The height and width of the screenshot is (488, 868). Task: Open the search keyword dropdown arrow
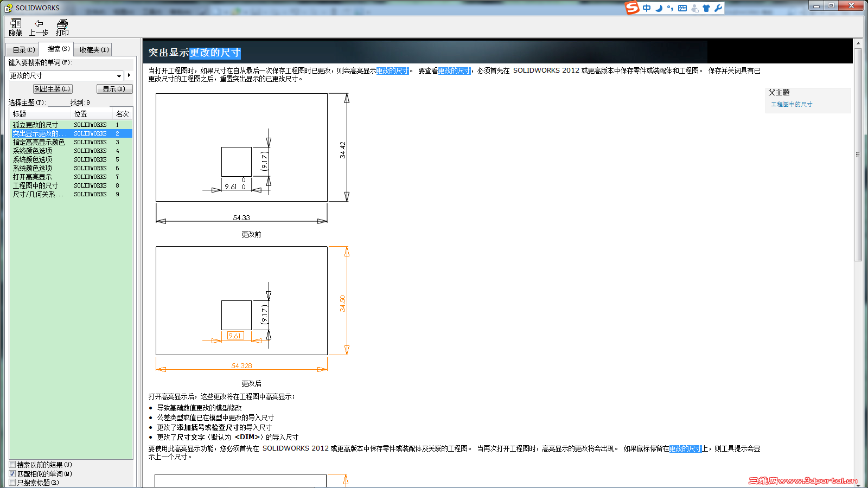(x=119, y=76)
